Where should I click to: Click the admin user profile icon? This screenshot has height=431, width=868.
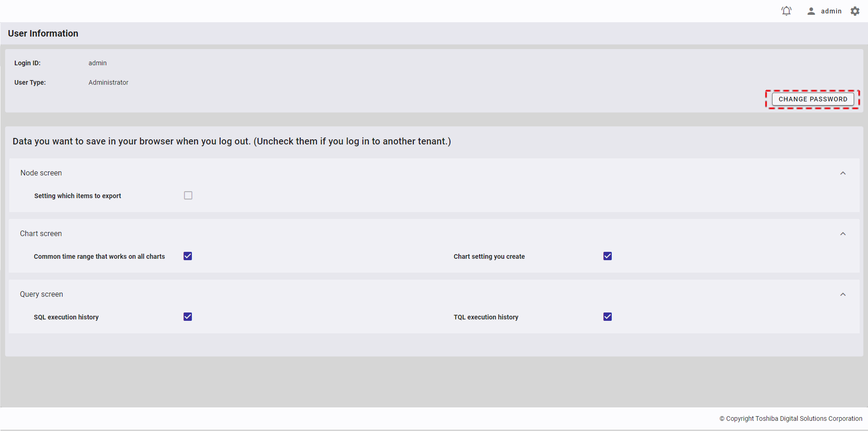(x=811, y=11)
